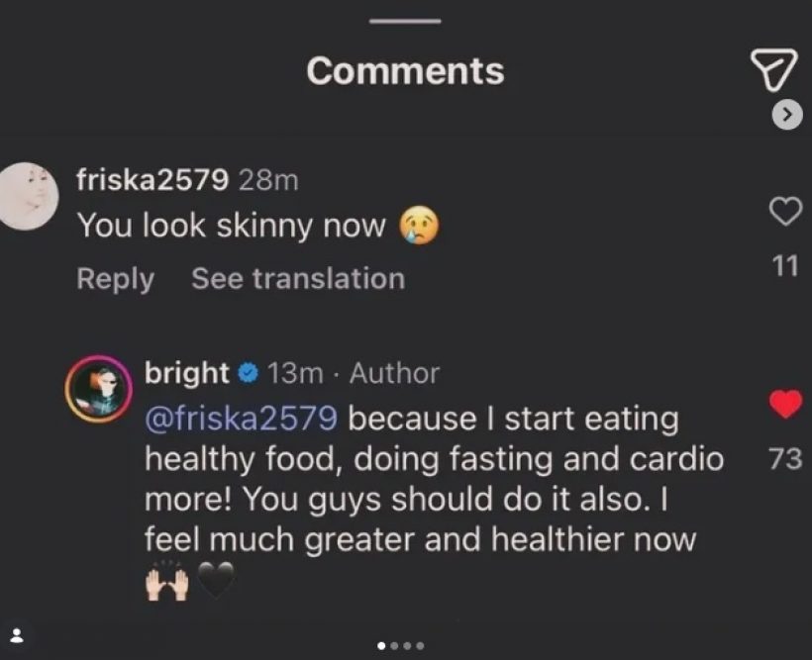Tap the tagged people icon at the bottom left
This screenshot has height=660, width=812.
pos(17,634)
